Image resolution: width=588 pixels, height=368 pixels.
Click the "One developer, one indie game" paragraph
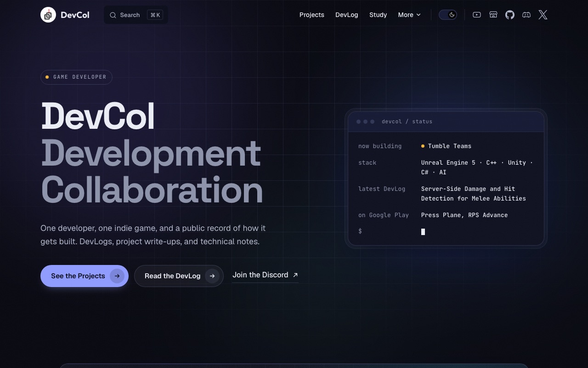pyautogui.click(x=153, y=235)
